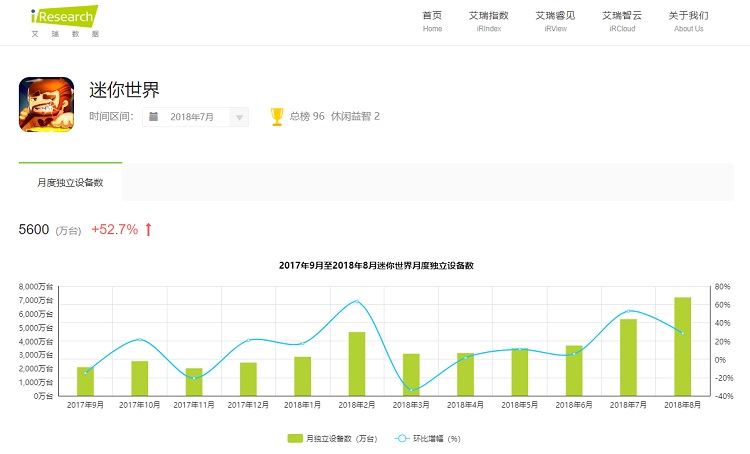Click the 2018年1月 green bar

pyautogui.click(x=302, y=376)
